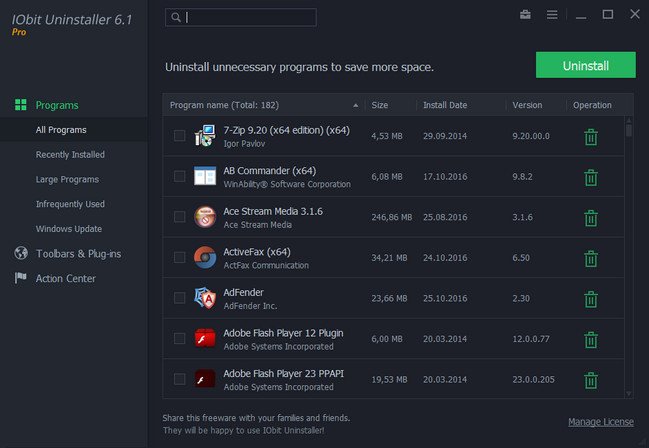
Task: Click the AB Commander program icon
Action: [x=205, y=176]
